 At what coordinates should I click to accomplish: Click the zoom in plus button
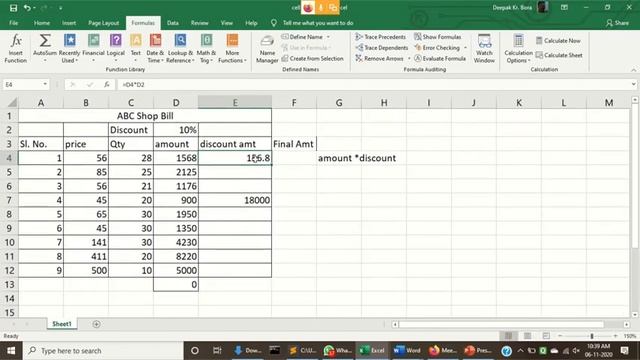click(x=616, y=336)
